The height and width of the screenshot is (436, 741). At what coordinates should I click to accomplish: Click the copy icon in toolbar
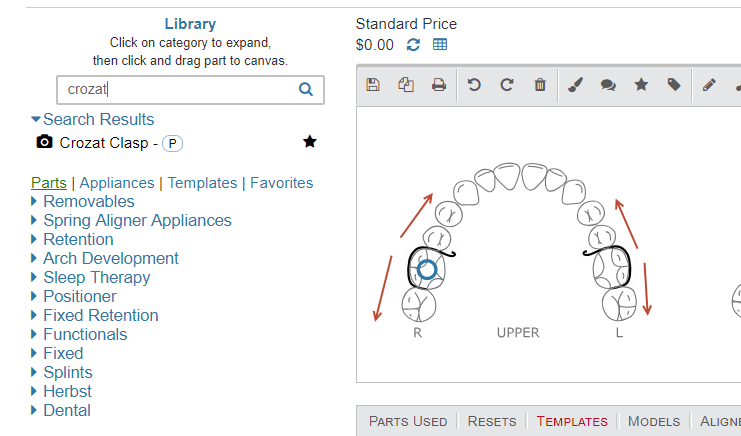pyautogui.click(x=406, y=85)
